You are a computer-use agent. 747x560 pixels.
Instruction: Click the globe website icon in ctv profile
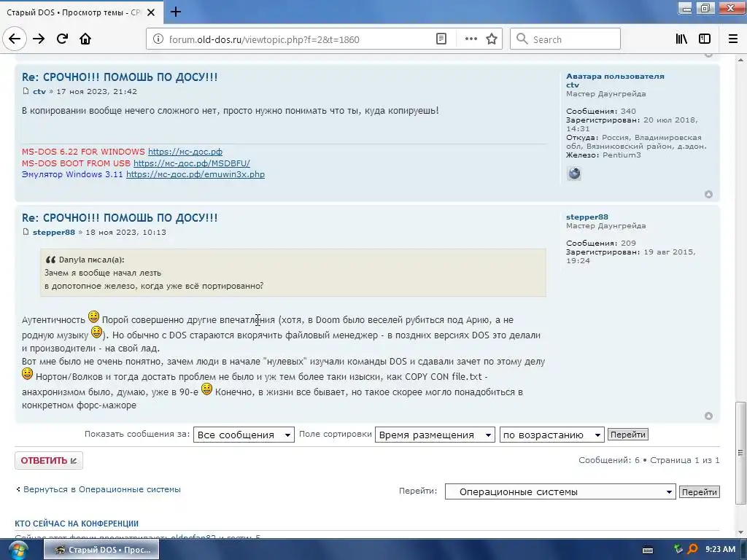tap(574, 174)
